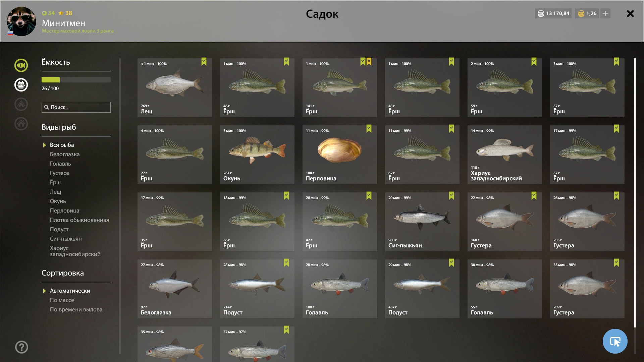This screenshot has height=362, width=644.
Task: Filter fish list by Сиг-пыжьян
Action: pos(66,239)
